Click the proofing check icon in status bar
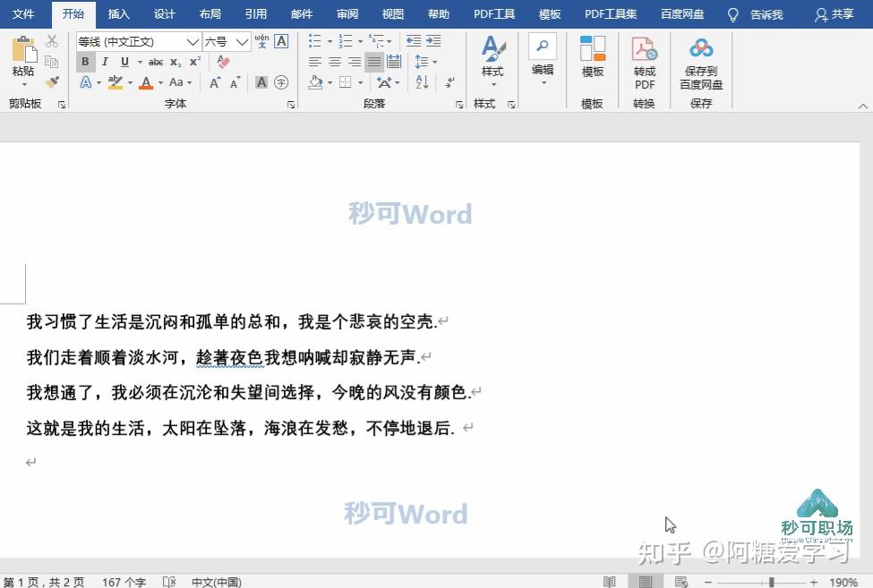 (169, 582)
